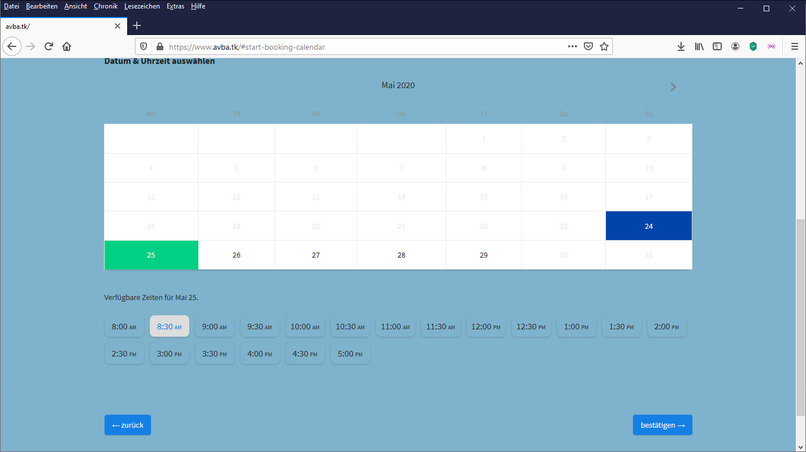
Task: Select the 10:30 AM time slot
Action: tap(350, 327)
